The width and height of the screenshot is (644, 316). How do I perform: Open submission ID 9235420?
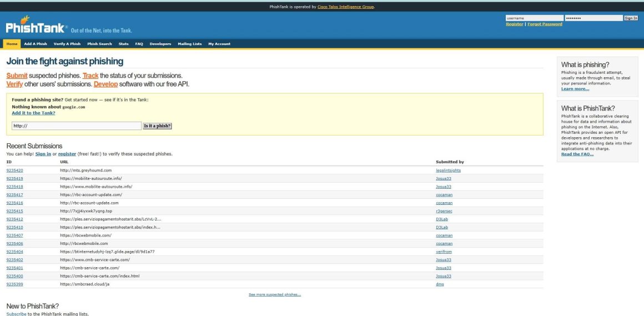14,170
